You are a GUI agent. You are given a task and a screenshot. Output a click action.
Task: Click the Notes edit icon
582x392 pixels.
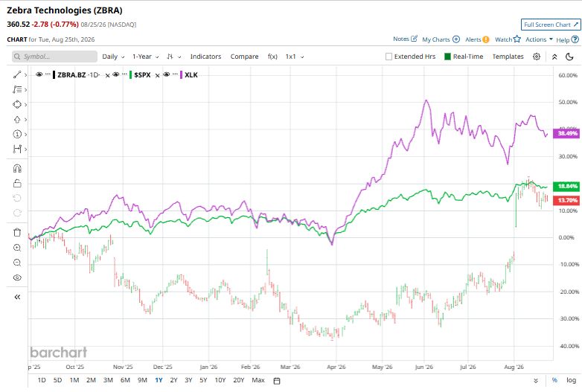coord(415,39)
